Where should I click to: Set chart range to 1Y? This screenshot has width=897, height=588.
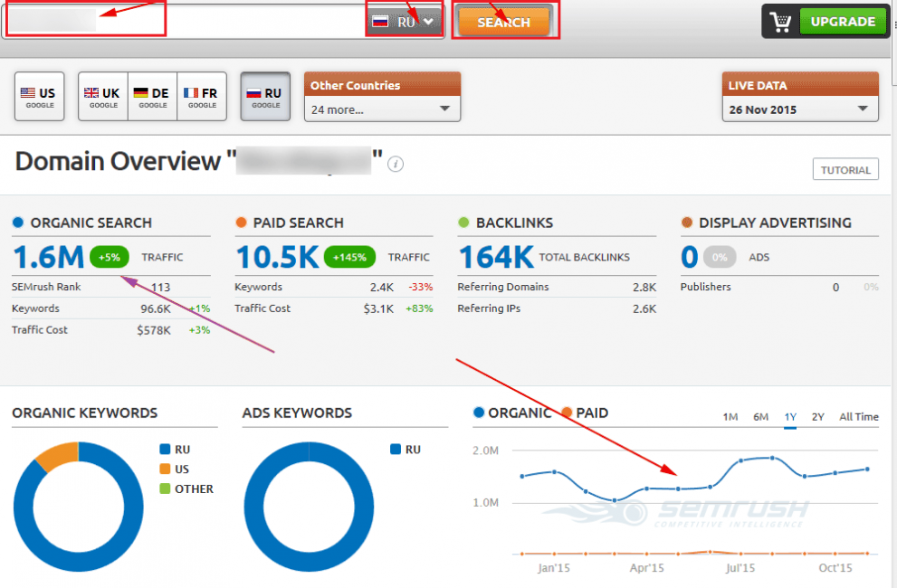coord(790,417)
